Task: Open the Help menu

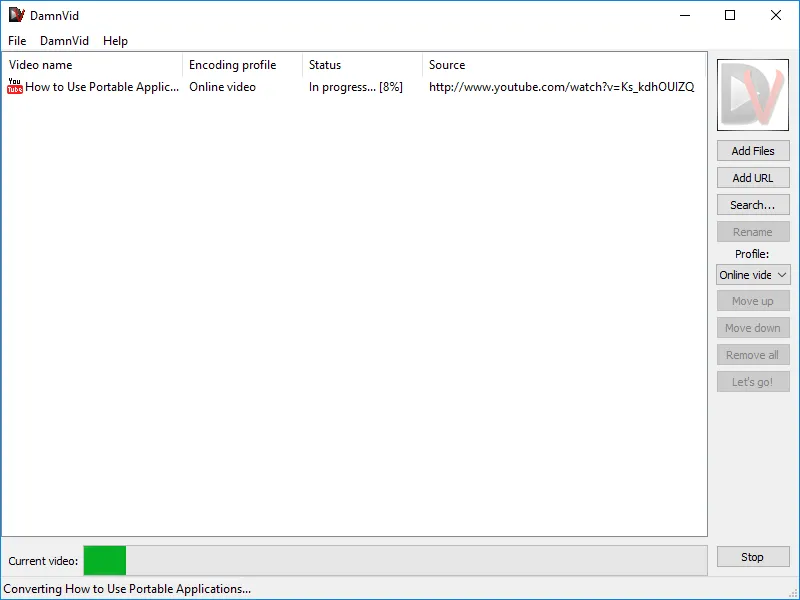Action: pyautogui.click(x=115, y=41)
